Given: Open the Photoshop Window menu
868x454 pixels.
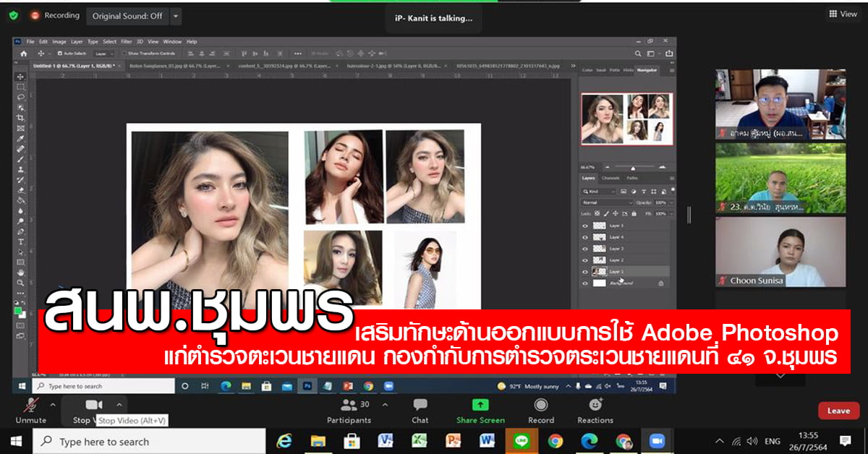Looking at the screenshot, I should click(x=172, y=41).
